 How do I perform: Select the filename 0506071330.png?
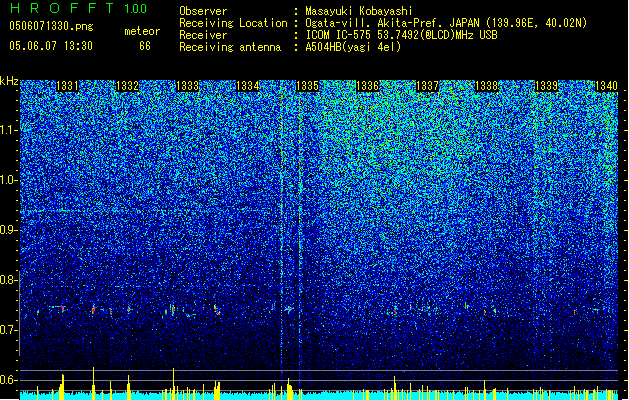(51, 26)
